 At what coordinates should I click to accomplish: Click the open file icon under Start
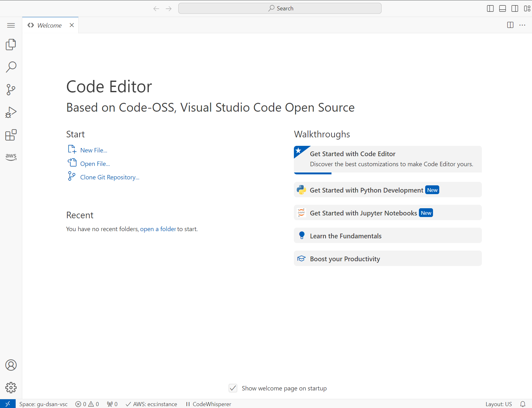[72, 162]
